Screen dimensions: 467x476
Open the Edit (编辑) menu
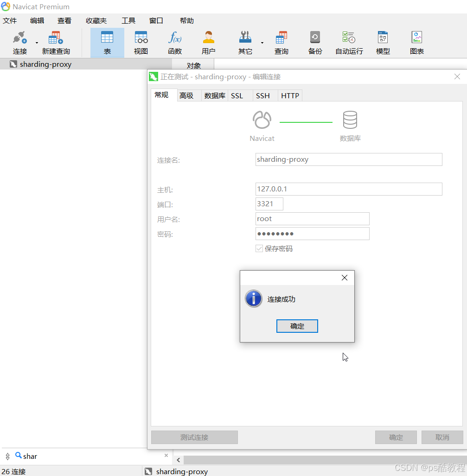(37, 21)
